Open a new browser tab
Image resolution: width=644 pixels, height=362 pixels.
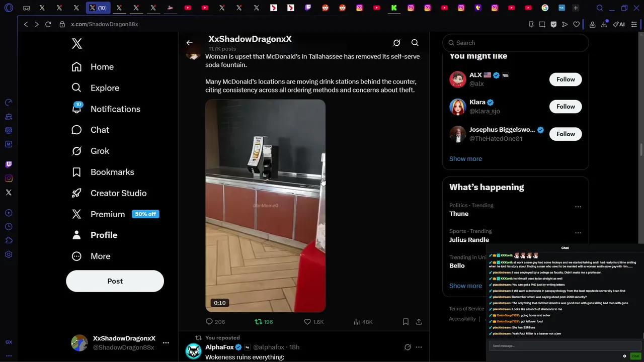click(576, 8)
